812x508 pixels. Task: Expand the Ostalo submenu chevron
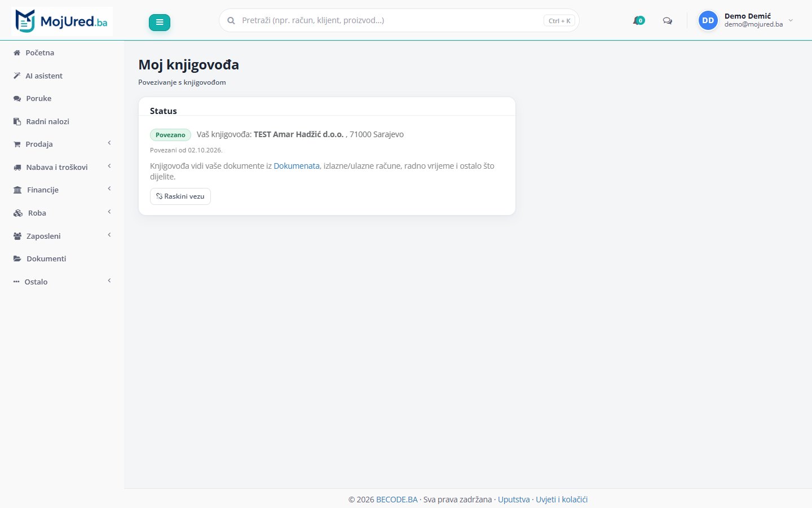point(109,281)
